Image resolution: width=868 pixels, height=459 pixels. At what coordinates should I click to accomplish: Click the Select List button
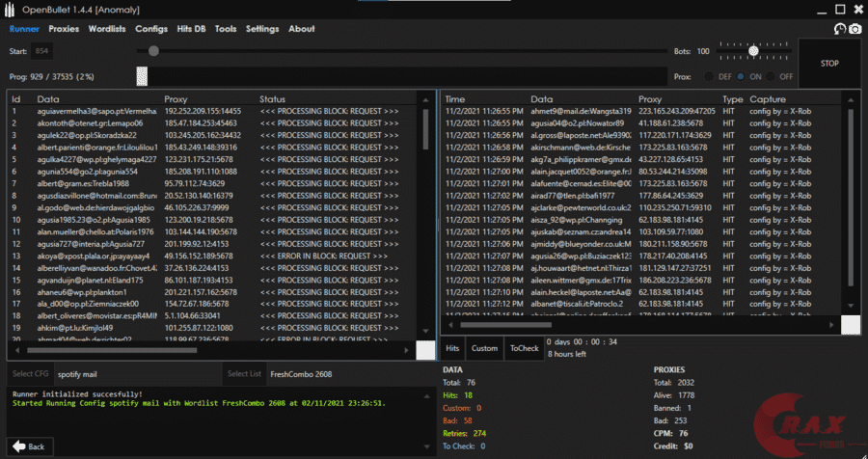[x=242, y=373]
